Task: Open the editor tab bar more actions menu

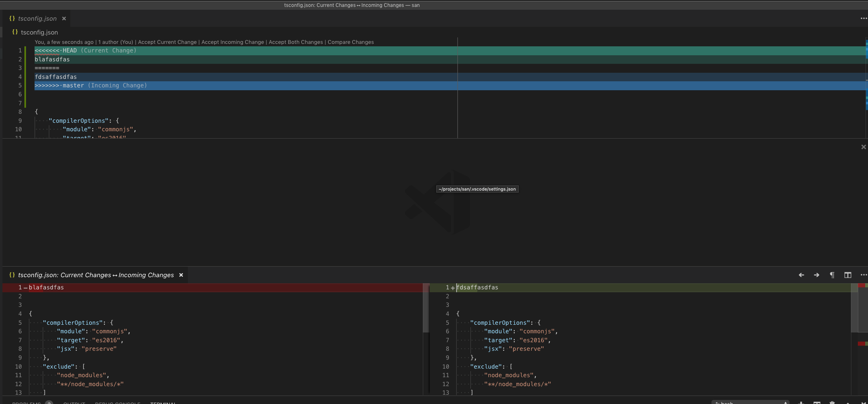Action: pos(864,18)
